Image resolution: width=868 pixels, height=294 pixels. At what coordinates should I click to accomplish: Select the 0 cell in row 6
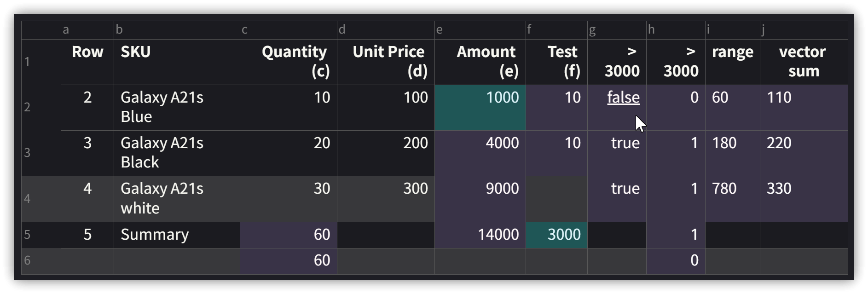point(676,261)
